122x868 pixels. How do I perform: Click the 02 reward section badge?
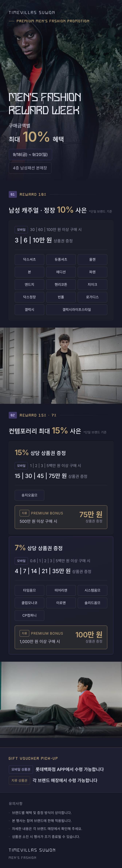tap(12, 415)
